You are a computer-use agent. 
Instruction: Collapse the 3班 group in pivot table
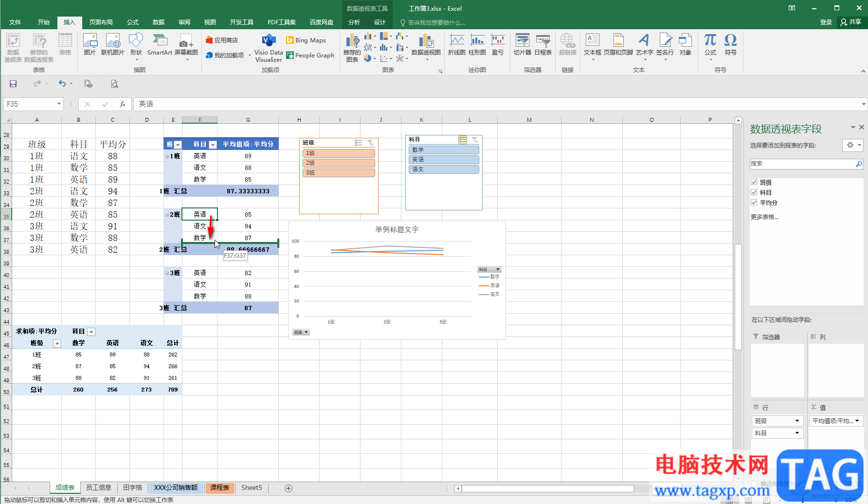(x=167, y=273)
